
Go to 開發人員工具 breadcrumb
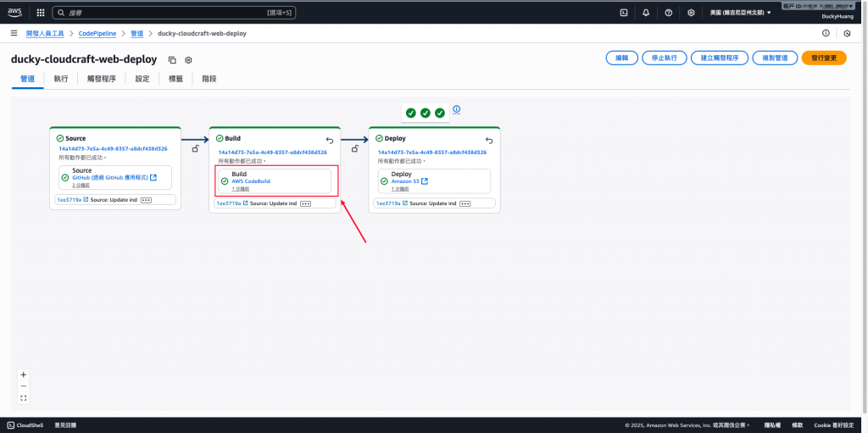pyautogui.click(x=46, y=33)
